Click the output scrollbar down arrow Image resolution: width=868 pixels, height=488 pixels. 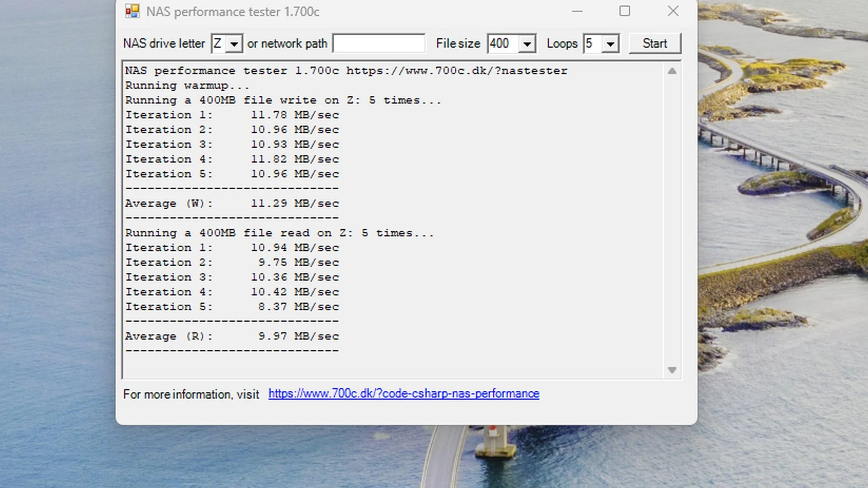672,370
